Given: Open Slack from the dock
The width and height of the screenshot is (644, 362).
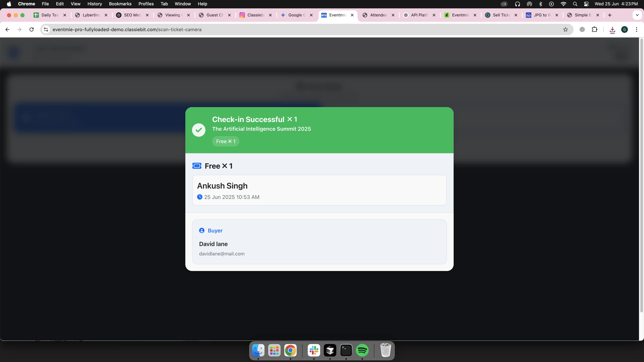Looking at the screenshot, I should pyautogui.click(x=314, y=350).
